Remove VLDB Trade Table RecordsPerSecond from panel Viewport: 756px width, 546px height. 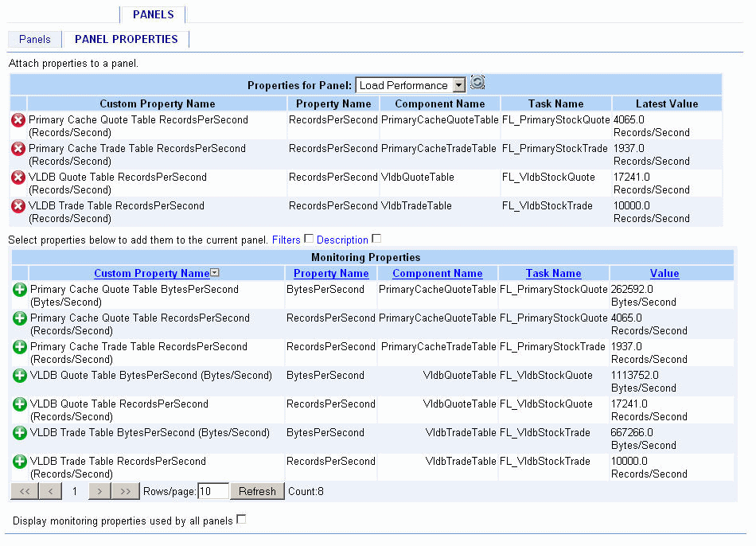[x=18, y=206]
